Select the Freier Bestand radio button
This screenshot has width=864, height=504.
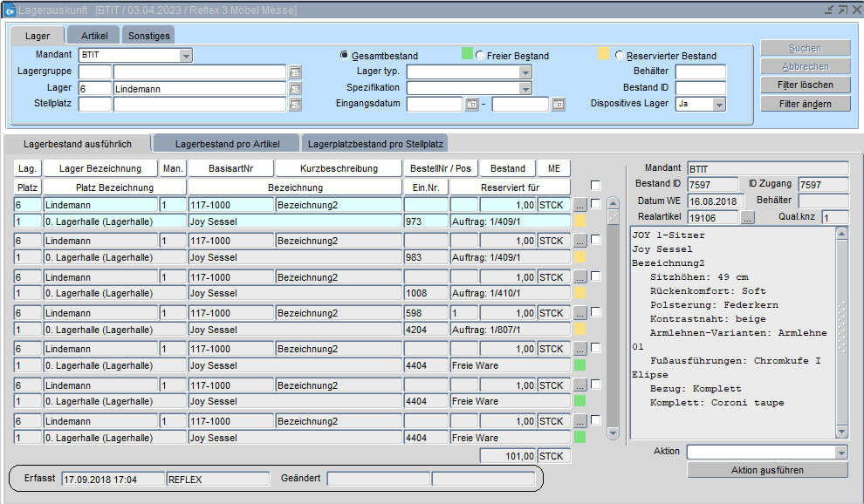click(x=480, y=56)
